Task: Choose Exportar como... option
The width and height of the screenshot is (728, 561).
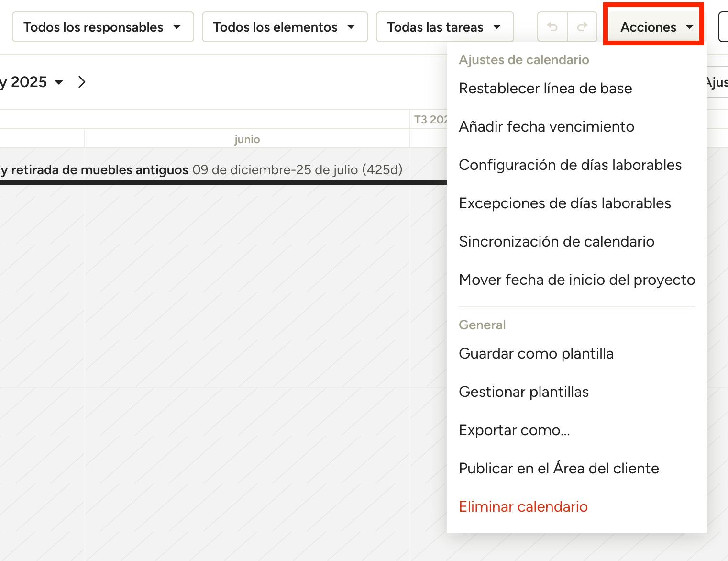Action: pos(514,430)
